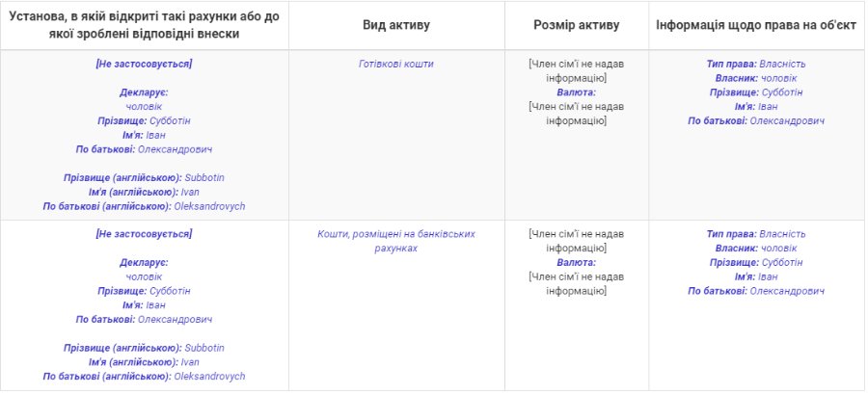Select 'Готівкові кошти' asset type text
This screenshot has height=394, width=868.
(x=395, y=64)
